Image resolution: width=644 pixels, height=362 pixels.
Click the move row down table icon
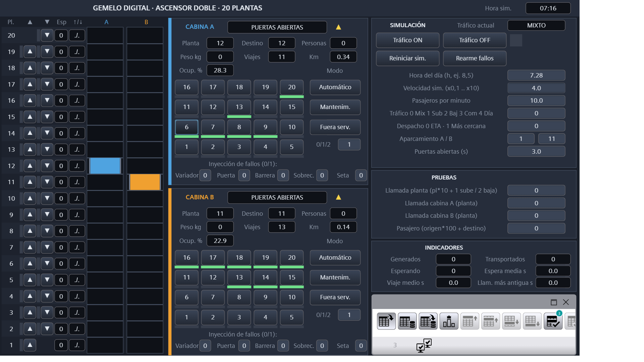[x=511, y=321]
